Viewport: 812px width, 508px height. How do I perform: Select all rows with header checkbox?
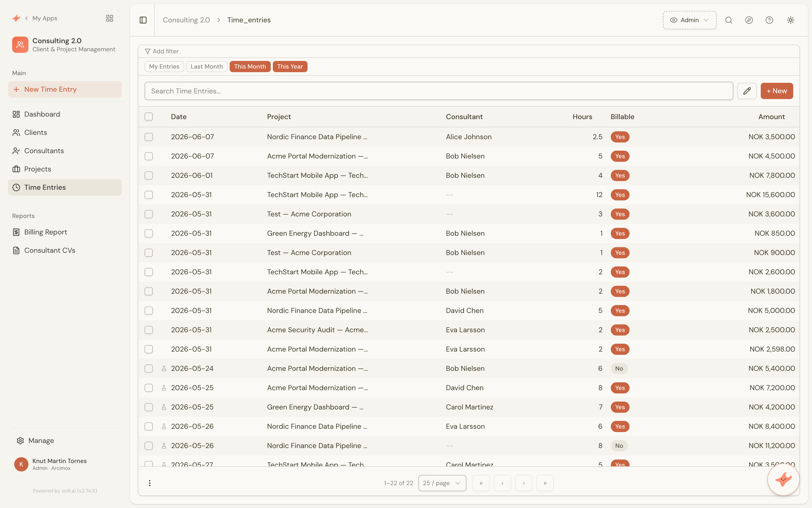pos(149,117)
